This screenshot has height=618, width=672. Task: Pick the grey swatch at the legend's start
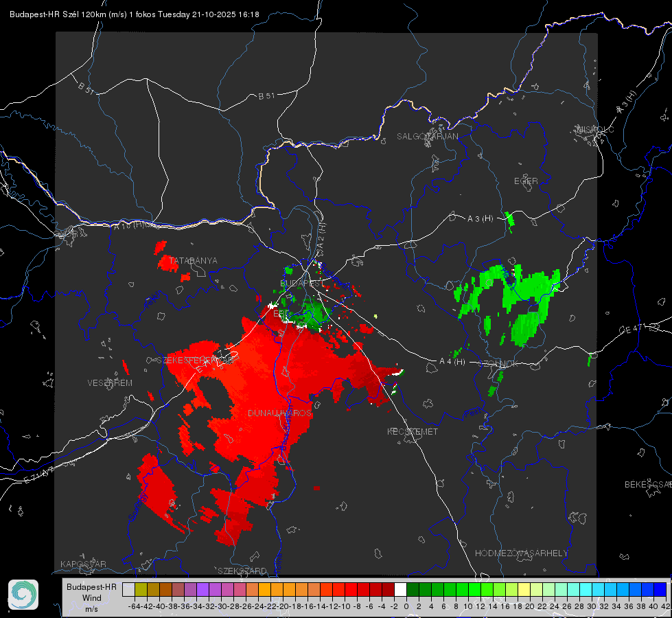click(x=128, y=589)
